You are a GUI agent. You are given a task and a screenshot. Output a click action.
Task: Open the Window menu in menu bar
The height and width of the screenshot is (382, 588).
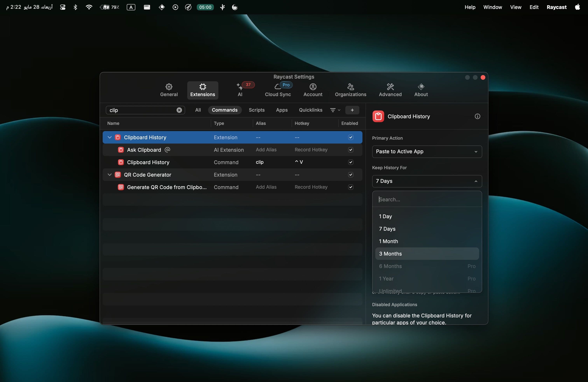coord(492,7)
